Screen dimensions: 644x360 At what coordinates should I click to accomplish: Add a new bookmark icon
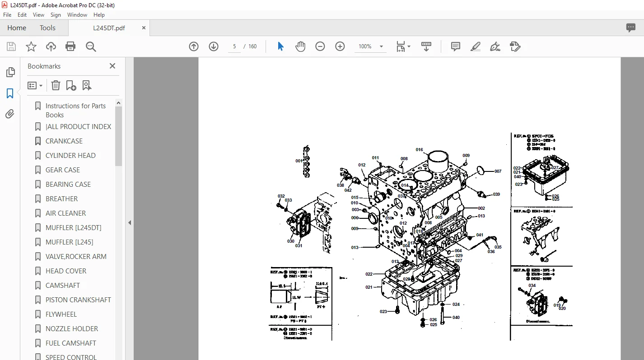tap(71, 85)
